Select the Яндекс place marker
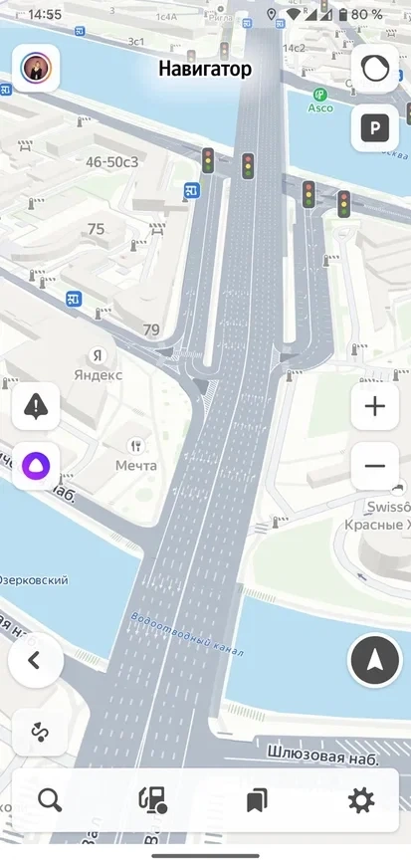The width and height of the screenshot is (411, 868). 98,364
